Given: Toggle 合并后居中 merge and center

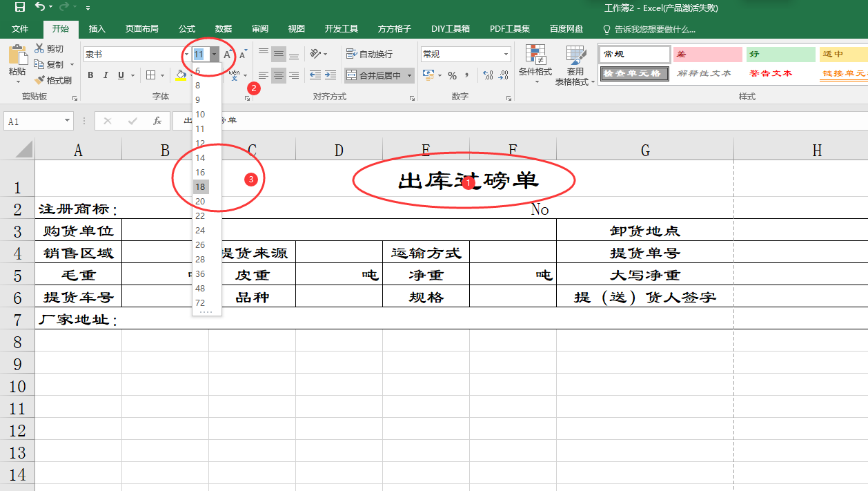Looking at the screenshot, I should pos(373,75).
